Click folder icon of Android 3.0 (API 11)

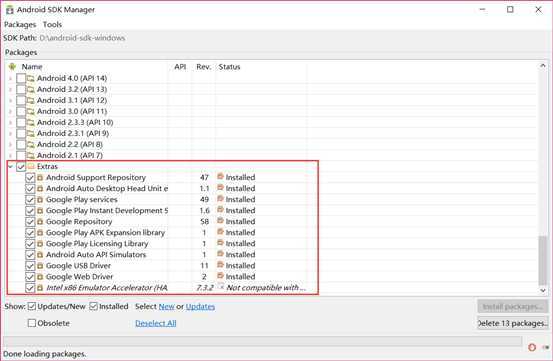31,111
